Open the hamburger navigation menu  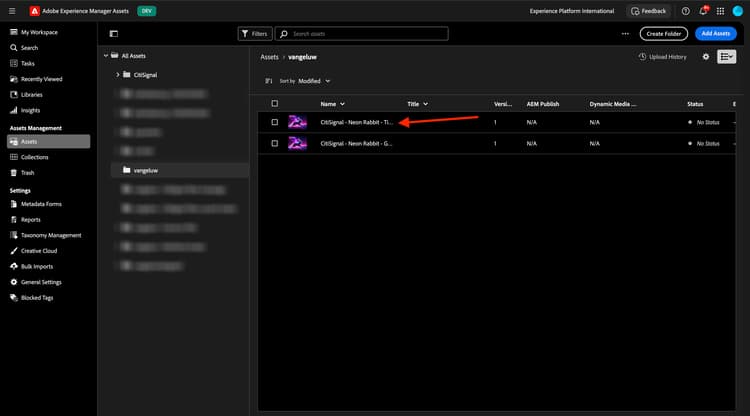pyautogui.click(x=12, y=11)
